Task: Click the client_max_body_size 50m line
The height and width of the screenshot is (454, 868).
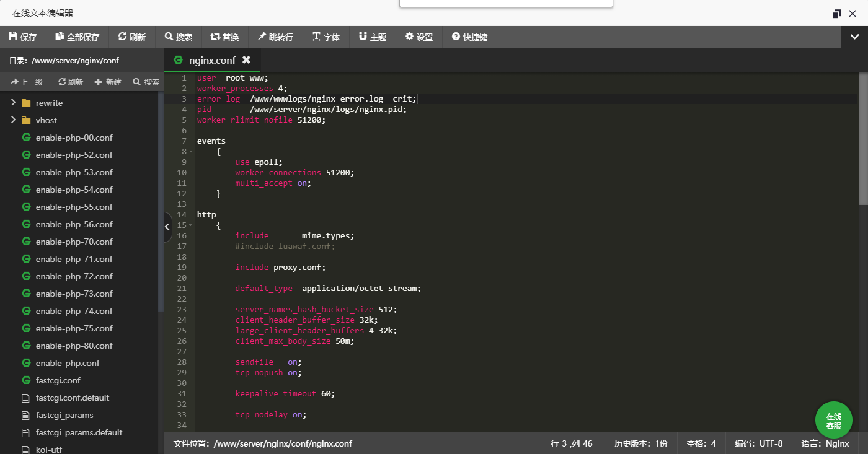Action: point(294,341)
